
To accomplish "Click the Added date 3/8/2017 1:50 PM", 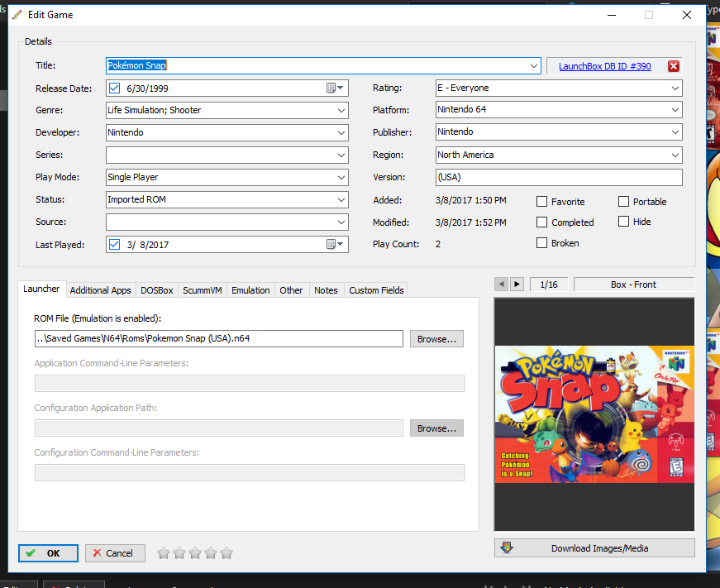I will pyautogui.click(x=470, y=200).
